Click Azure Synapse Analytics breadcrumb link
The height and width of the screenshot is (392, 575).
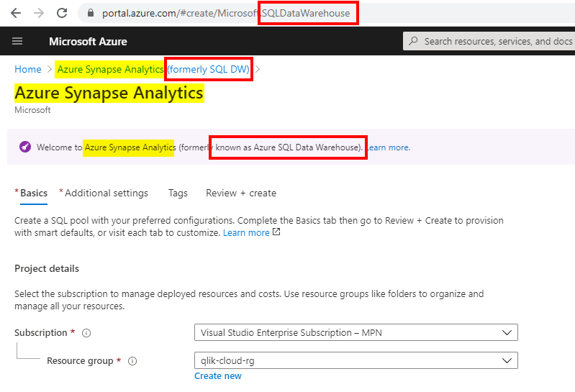pyautogui.click(x=153, y=69)
